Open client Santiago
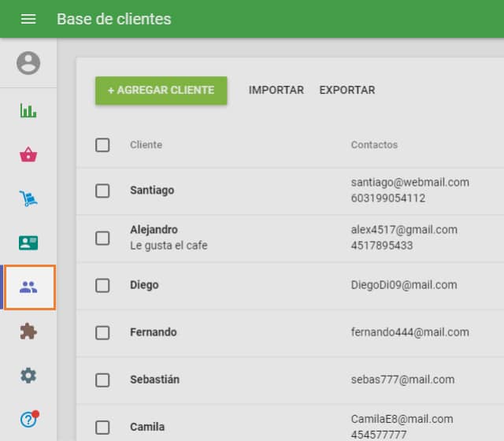504x441 pixels. pos(152,191)
